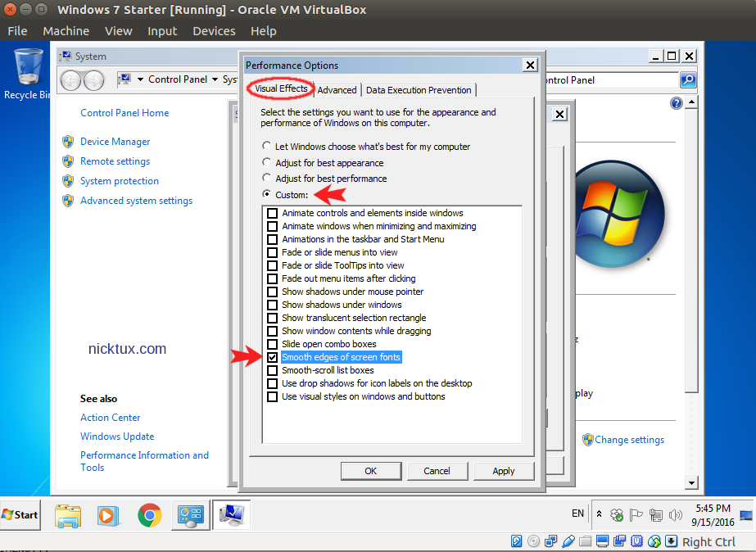Open the Device Manager link
This screenshot has height=552, width=756.
click(115, 142)
